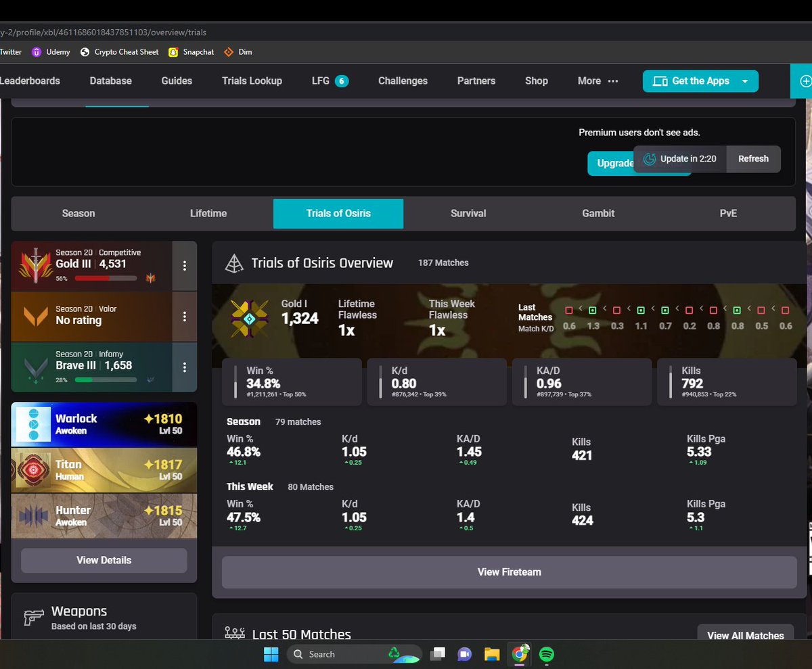Switch to the PvE tab
Image resolution: width=812 pixels, height=669 pixels.
point(728,213)
